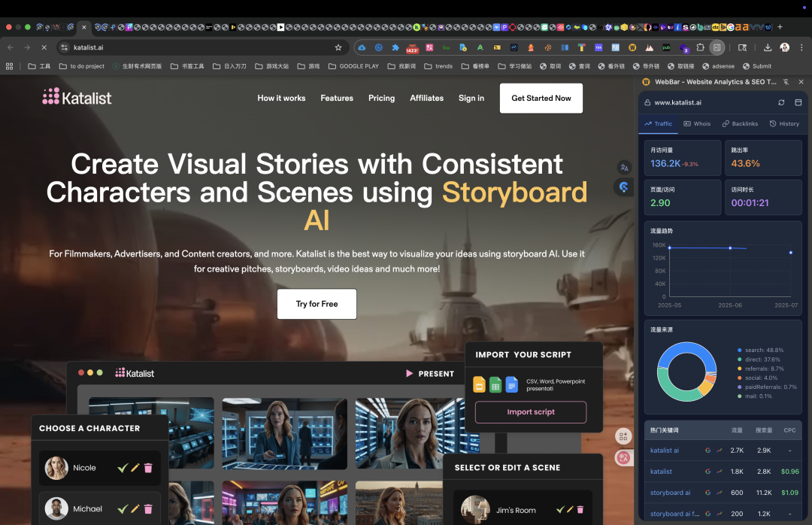The height and width of the screenshot is (525, 812).
Task: Open Google Trends for 'katalist ai' keyword
Action: point(720,451)
